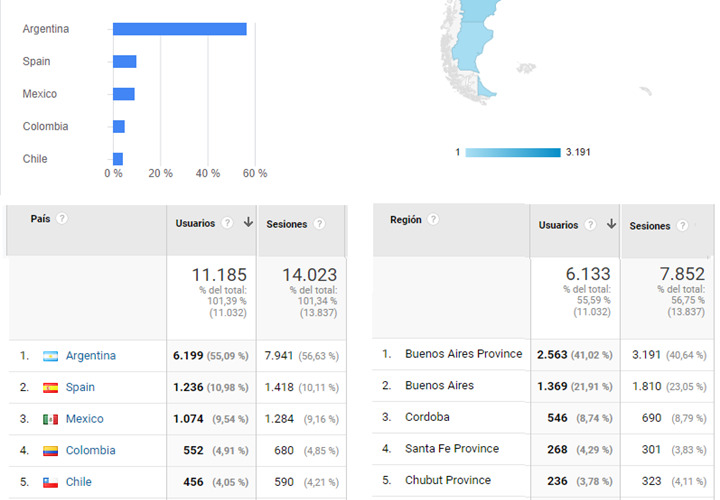Screen dimensions: 720x500
Task: Click the Chile flag icon
Action: pyautogui.click(x=50, y=482)
